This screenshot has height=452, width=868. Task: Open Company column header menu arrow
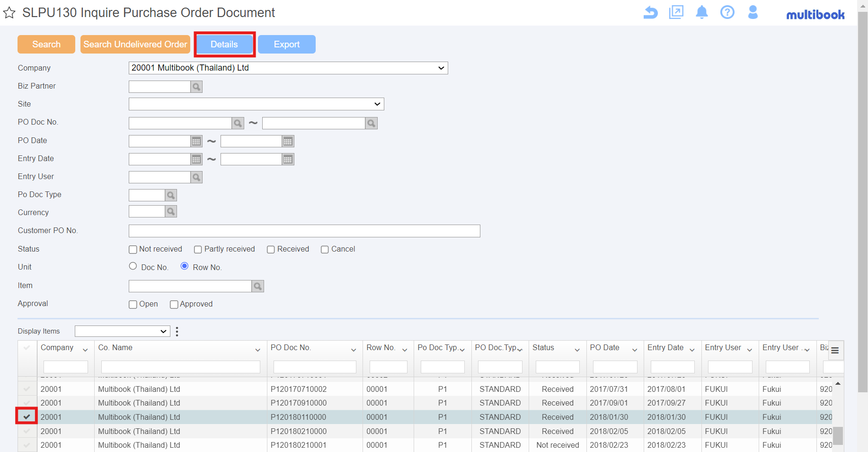pos(85,350)
